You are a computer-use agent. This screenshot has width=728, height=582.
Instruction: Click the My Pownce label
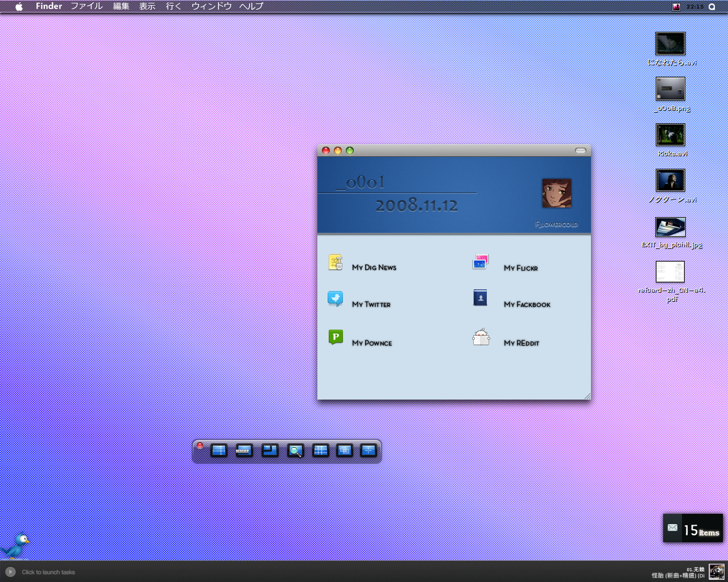point(372,343)
